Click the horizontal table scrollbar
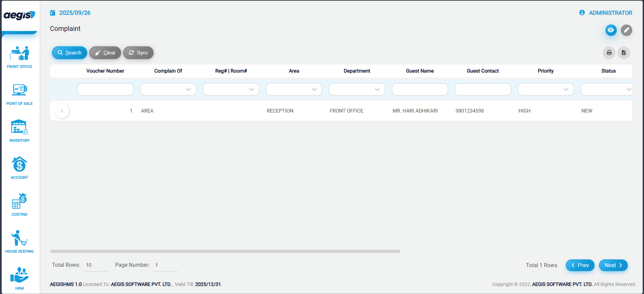 225,251
